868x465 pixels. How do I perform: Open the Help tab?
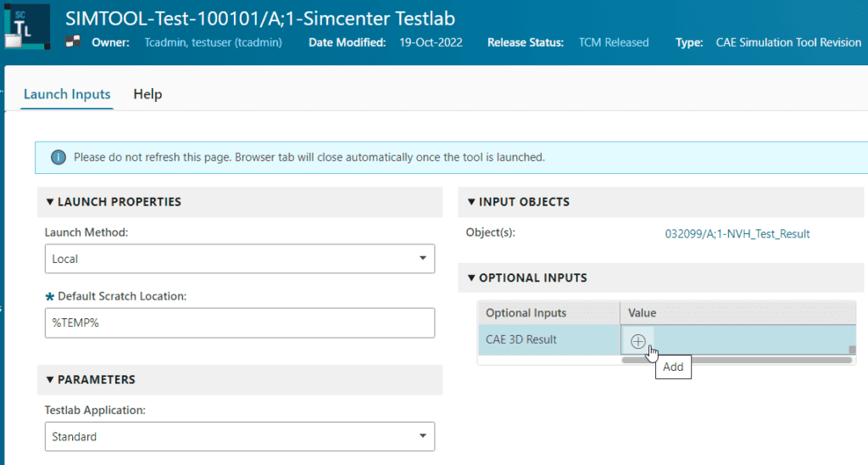pyautogui.click(x=147, y=94)
